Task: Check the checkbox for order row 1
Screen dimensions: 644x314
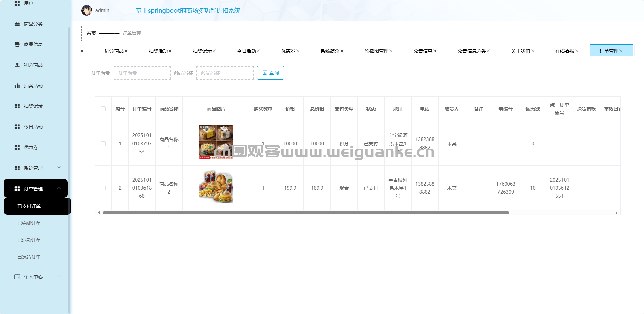Action: [x=103, y=144]
